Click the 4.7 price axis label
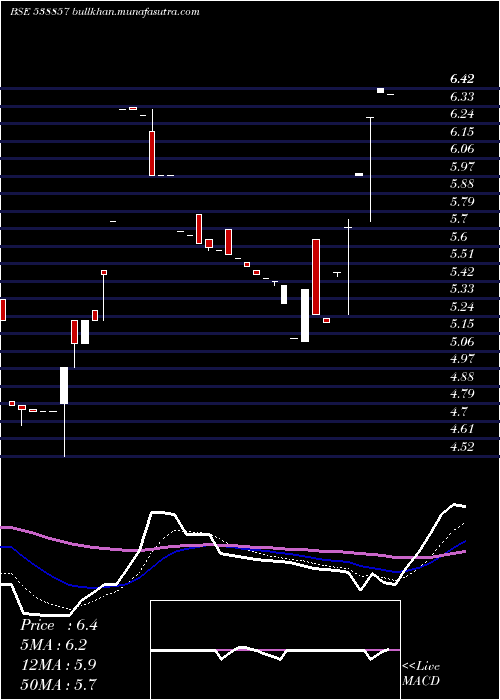The height and width of the screenshot is (700, 500). coord(459,412)
